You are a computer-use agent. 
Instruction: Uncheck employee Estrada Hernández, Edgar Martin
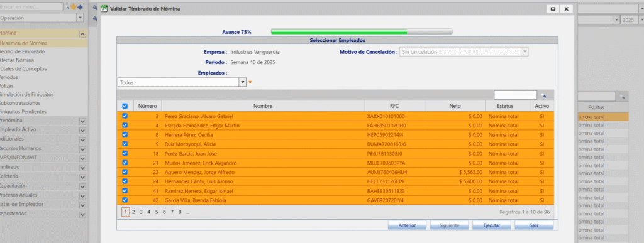point(125,126)
